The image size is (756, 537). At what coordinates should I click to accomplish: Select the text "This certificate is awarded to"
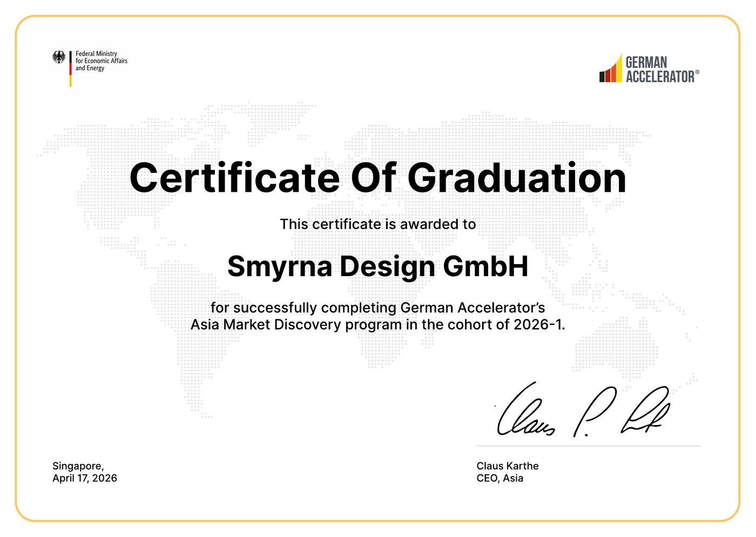(378, 224)
